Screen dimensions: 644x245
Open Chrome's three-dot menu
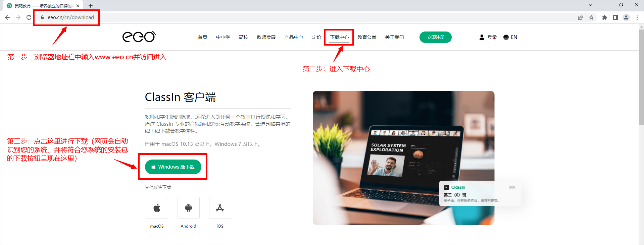pos(637,17)
